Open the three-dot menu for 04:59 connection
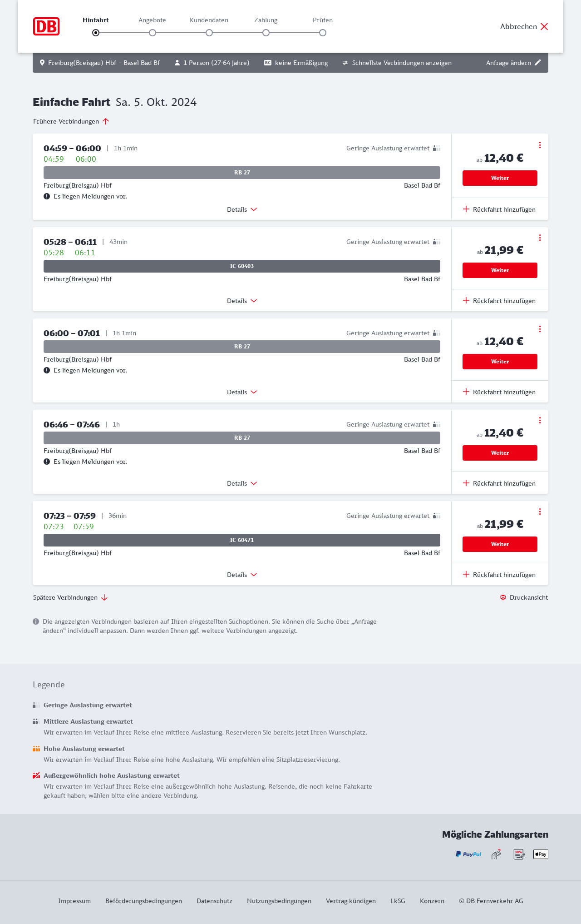This screenshot has width=581, height=924. (x=540, y=145)
